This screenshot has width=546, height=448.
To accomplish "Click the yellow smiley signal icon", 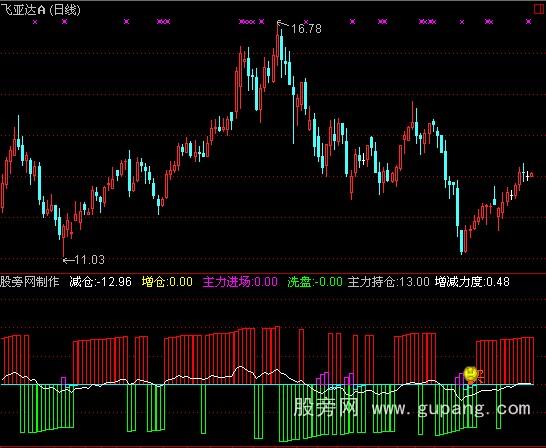I will 470,374.
